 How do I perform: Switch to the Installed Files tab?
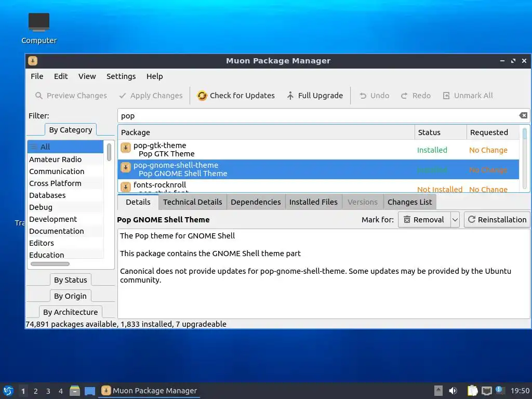(313, 202)
